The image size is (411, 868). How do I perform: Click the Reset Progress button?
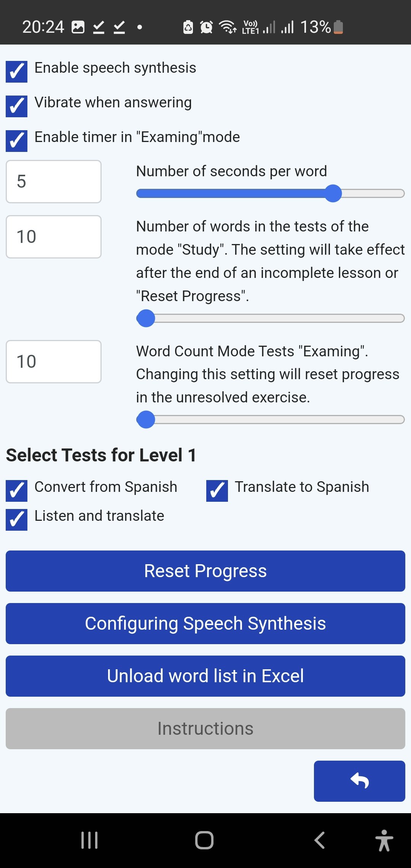pyautogui.click(x=205, y=571)
